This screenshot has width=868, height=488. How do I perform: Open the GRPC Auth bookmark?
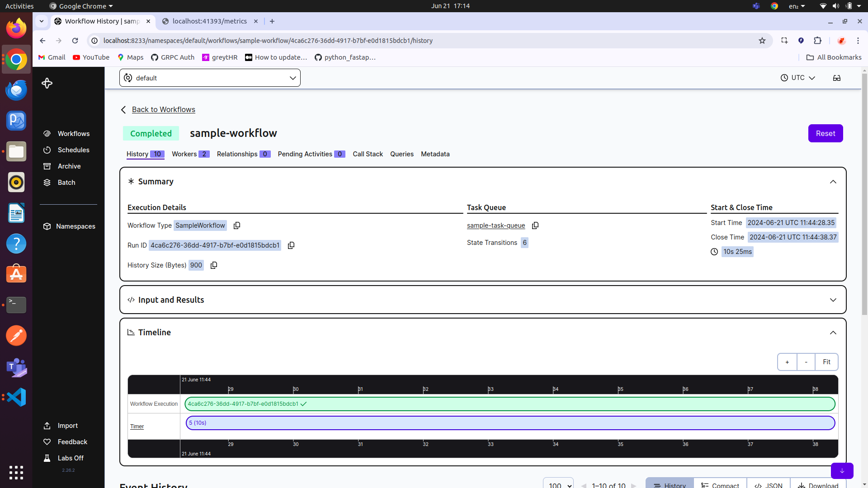tap(173, 57)
